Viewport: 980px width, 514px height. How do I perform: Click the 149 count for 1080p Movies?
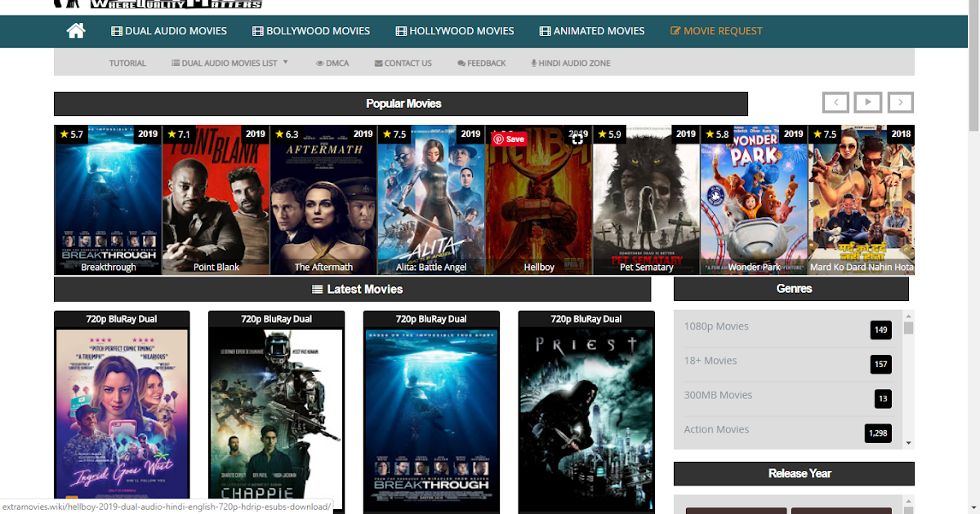(880, 330)
